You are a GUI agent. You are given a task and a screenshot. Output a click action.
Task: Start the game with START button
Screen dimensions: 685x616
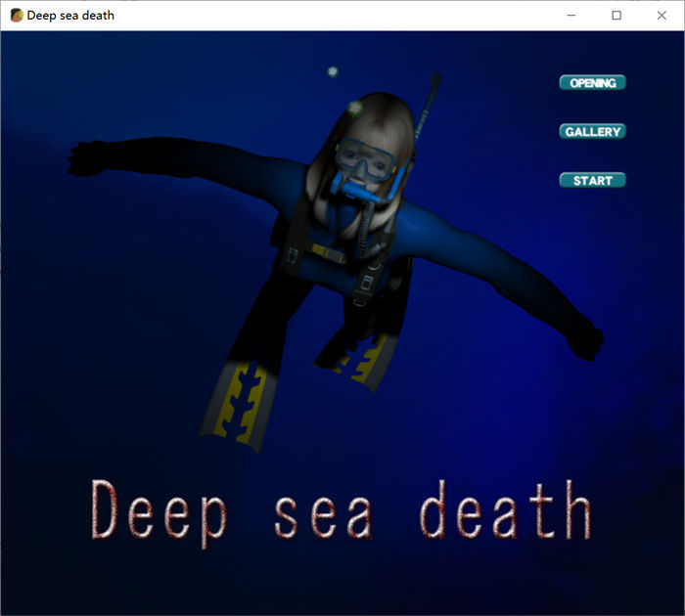click(x=592, y=180)
